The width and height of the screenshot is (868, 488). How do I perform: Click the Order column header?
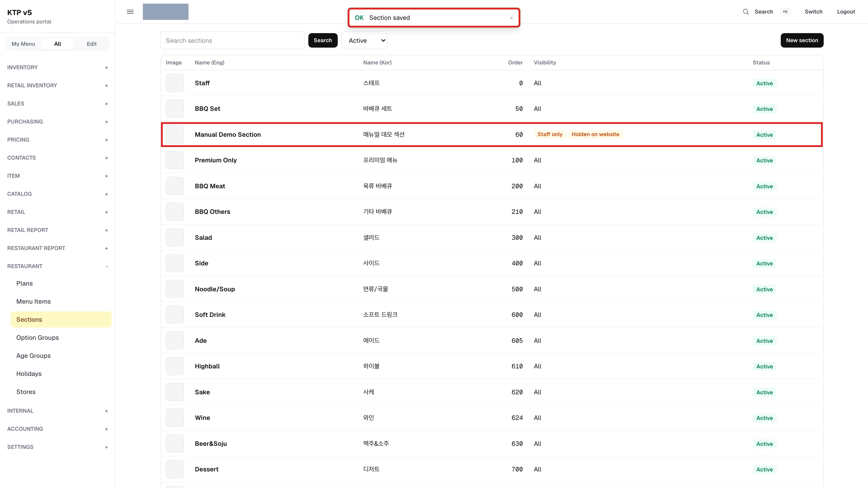(515, 63)
